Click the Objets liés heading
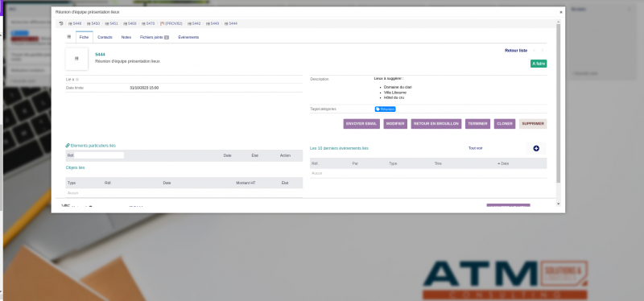644x301 pixels. click(75, 167)
